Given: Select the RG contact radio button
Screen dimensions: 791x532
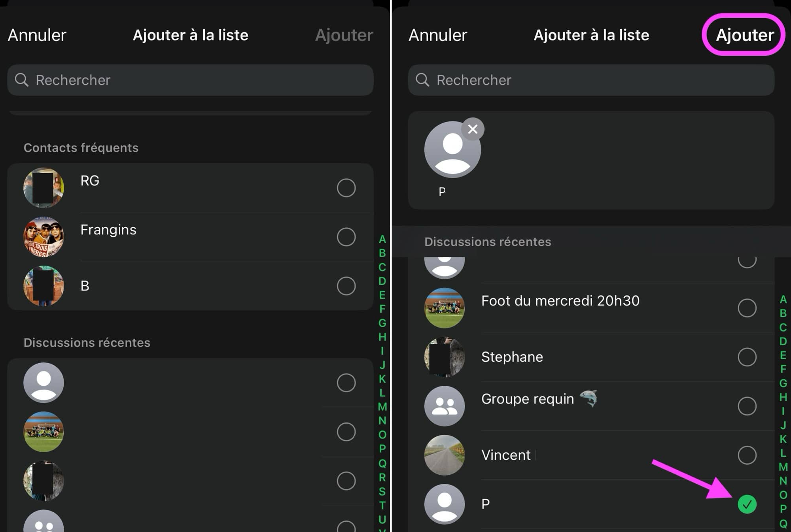Looking at the screenshot, I should [x=346, y=188].
